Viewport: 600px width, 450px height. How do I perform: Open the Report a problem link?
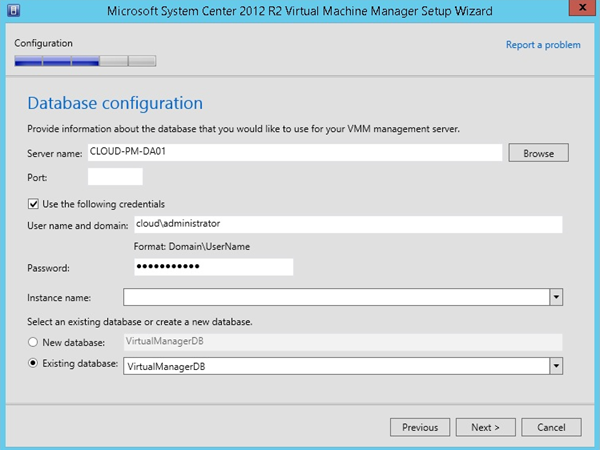(543, 45)
